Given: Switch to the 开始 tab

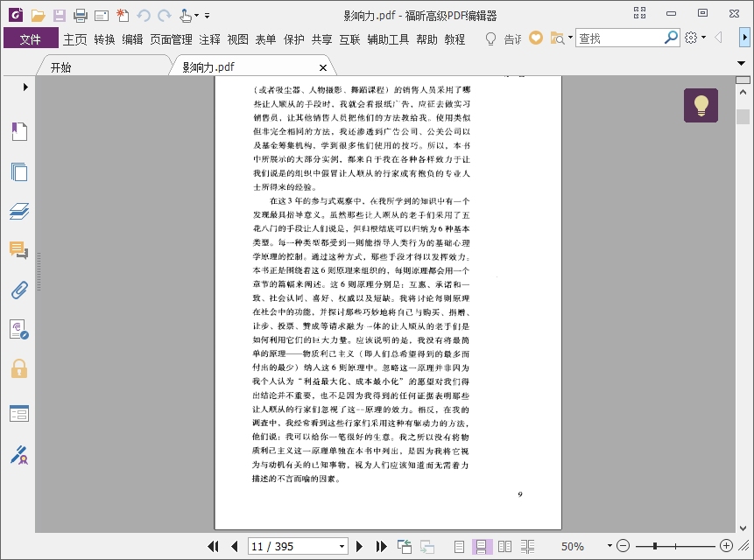Looking at the screenshot, I should [x=61, y=67].
